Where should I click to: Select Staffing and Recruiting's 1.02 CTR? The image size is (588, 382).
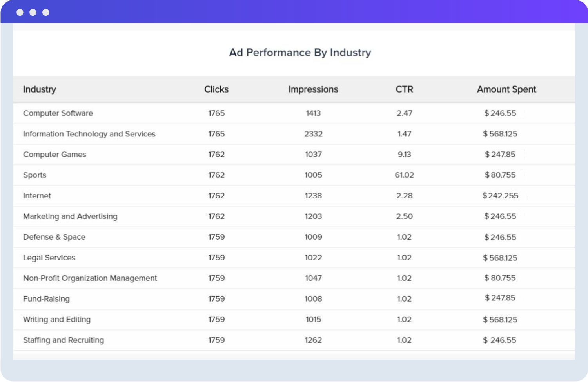click(x=404, y=340)
